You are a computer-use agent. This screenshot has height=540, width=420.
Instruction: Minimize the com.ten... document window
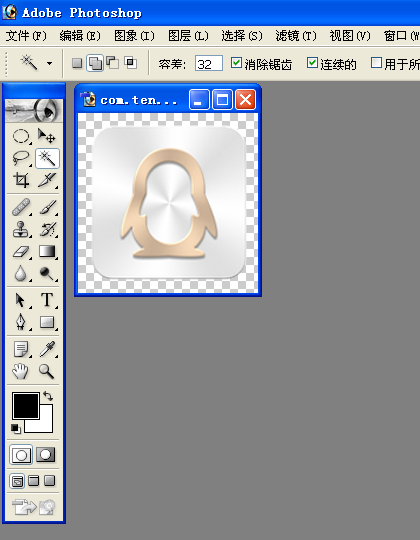pyautogui.click(x=199, y=100)
